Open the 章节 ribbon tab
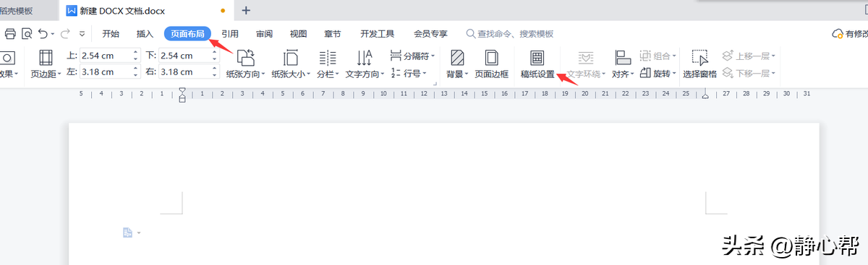The width and height of the screenshot is (868, 265). pyautogui.click(x=332, y=33)
